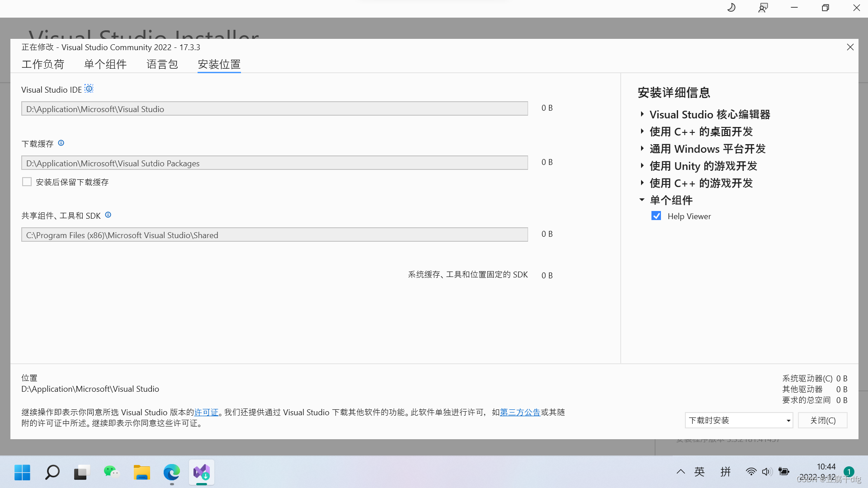
Task: Click the info icon beside 下载缓存
Action: coord(61,143)
